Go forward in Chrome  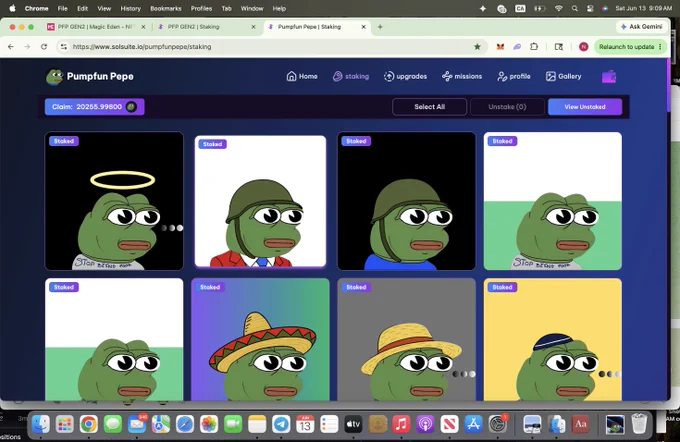[x=27, y=46]
